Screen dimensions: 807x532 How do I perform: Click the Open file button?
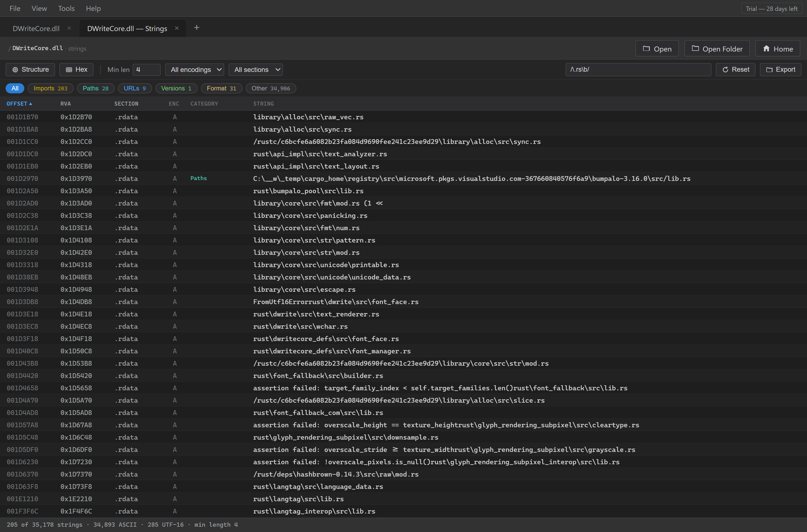click(657, 49)
